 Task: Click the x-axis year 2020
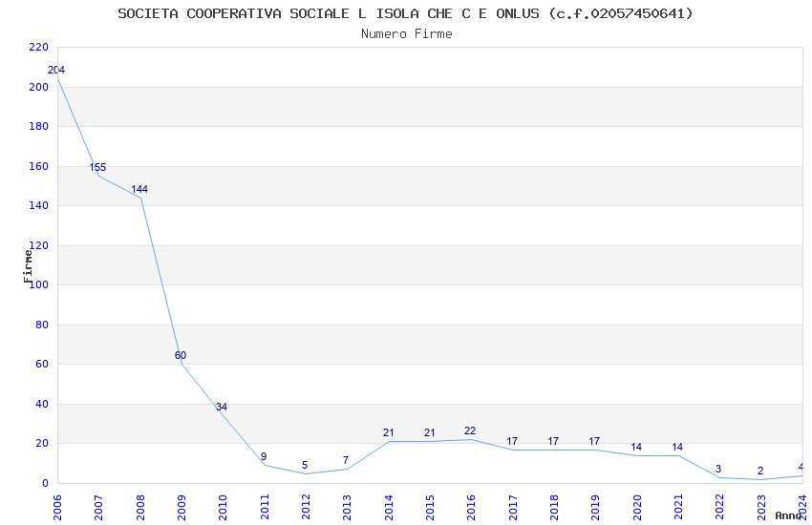[637, 508]
